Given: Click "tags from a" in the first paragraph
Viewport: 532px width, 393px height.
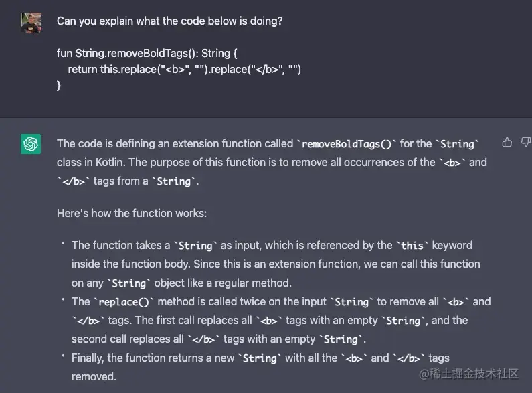Looking at the screenshot, I should [120, 181].
